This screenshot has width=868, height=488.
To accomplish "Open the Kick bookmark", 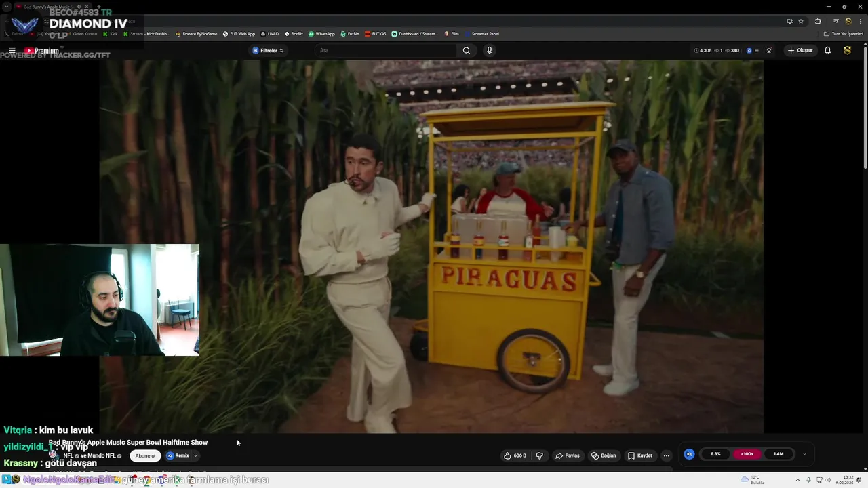I will tap(110, 34).
